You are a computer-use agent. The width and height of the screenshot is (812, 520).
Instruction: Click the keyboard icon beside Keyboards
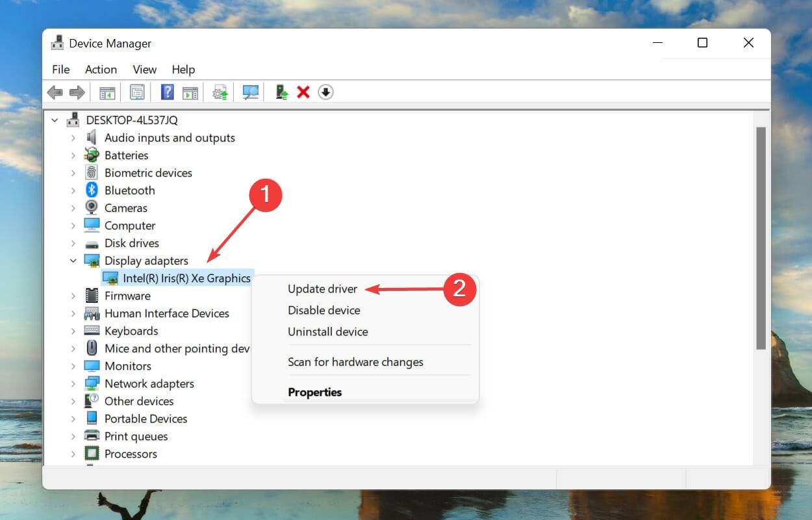coord(92,331)
